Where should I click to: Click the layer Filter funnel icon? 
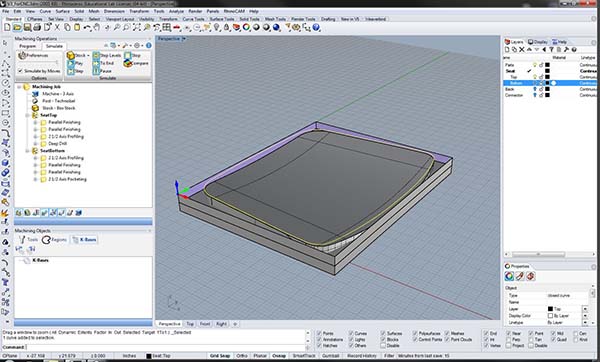[x=551, y=50]
